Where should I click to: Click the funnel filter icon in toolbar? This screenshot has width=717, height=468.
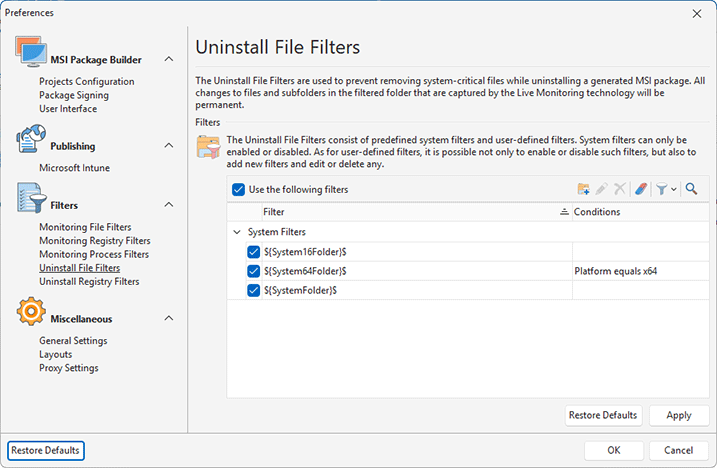pyautogui.click(x=661, y=189)
